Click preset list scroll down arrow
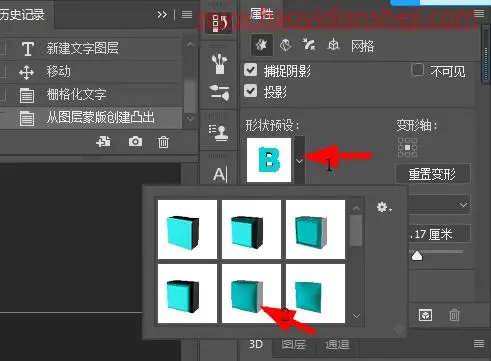Image resolution: width=491 pixels, height=361 pixels. coord(356,315)
